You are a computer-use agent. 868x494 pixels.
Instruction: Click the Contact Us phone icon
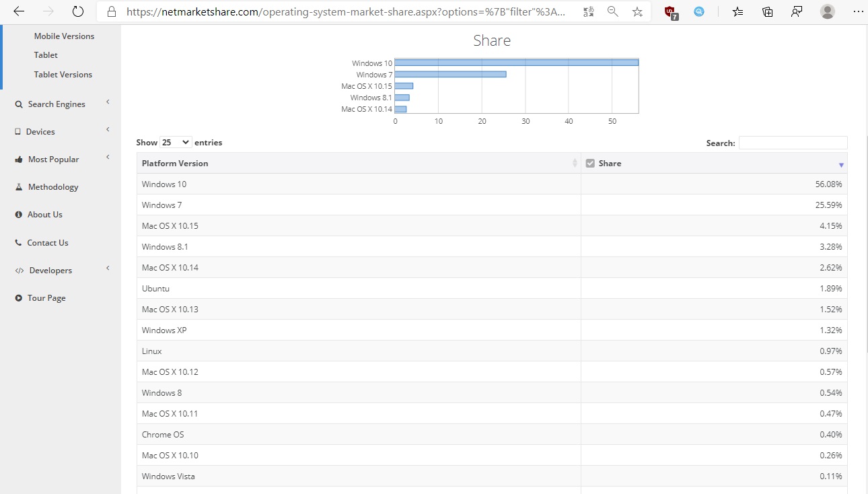tap(19, 243)
